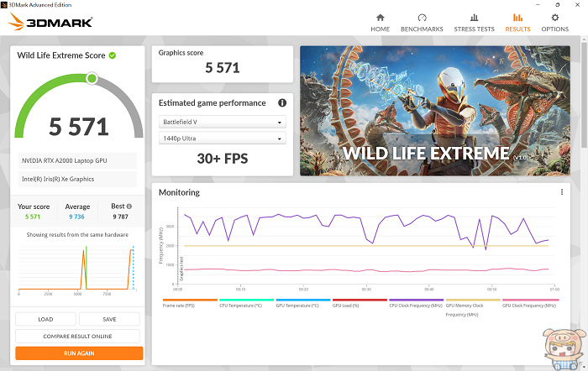Image resolution: width=588 pixels, height=371 pixels.
Task: Click green validation checkmark beside score title
Action: (113, 55)
